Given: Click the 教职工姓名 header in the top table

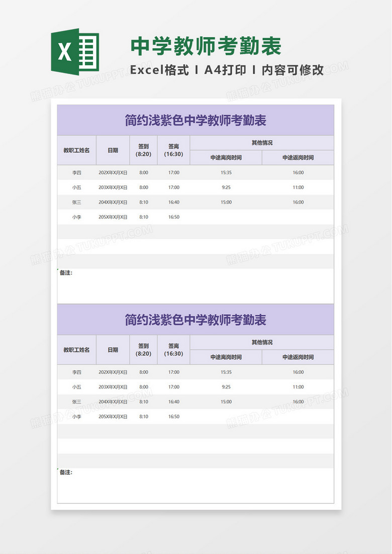Looking at the screenshot, I should point(76,150).
